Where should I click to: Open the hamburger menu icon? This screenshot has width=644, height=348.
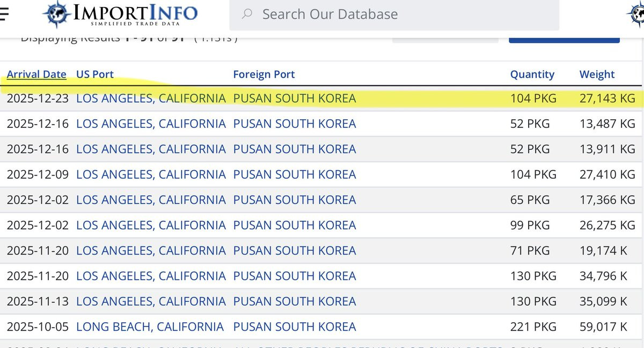3,13
